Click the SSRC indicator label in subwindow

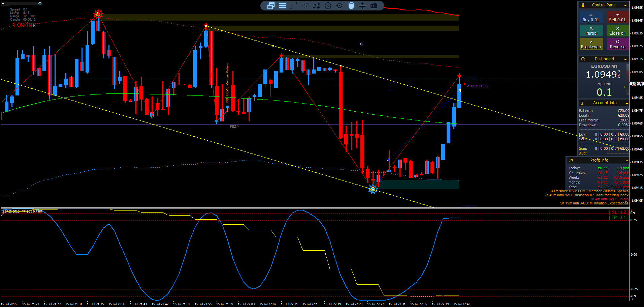point(22,211)
